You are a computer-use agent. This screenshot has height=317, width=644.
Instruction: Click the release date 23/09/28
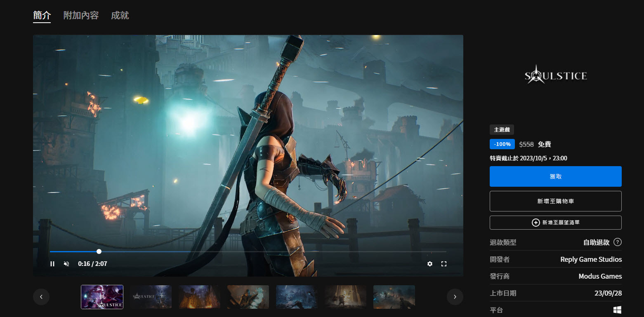608,293
